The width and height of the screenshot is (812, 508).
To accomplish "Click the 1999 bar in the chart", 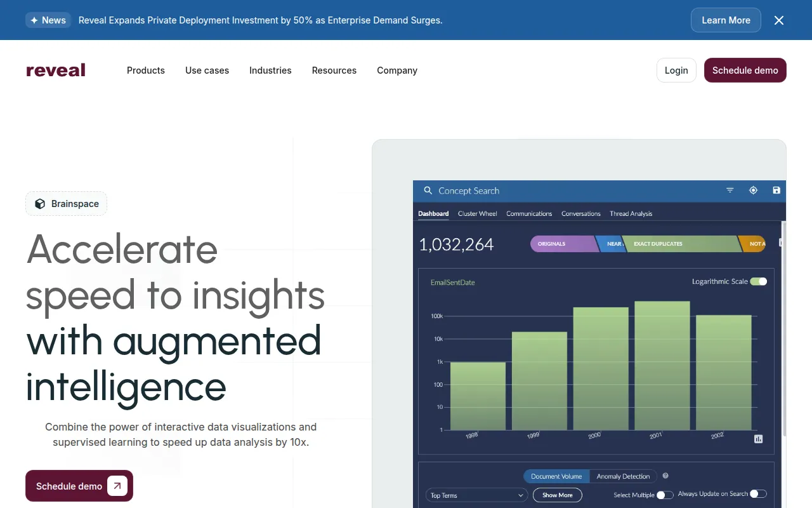I will point(539,381).
